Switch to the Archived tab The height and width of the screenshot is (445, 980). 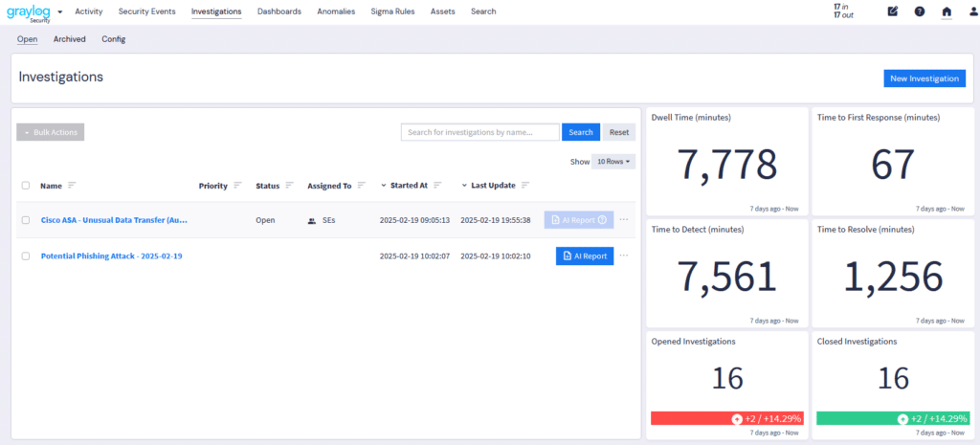pyautogui.click(x=69, y=39)
